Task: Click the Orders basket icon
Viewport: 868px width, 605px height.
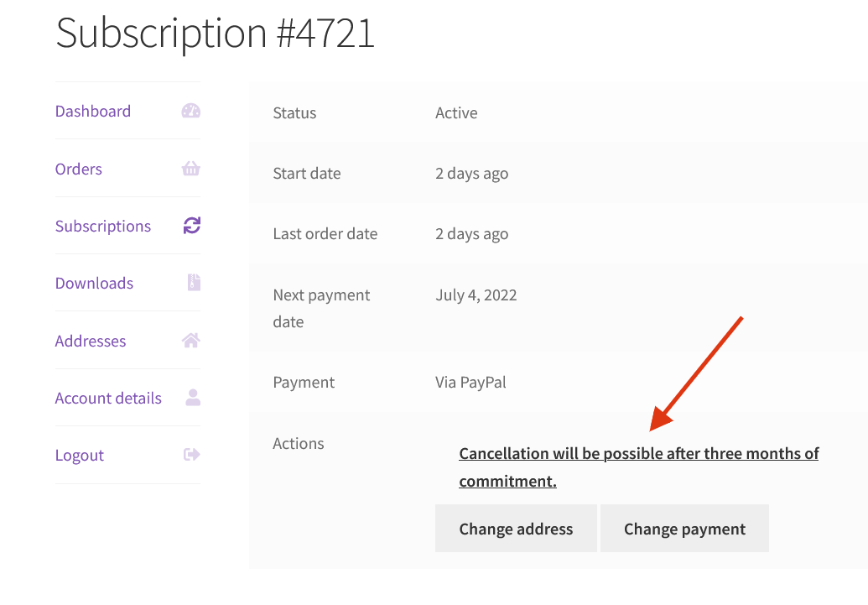Action: click(191, 169)
